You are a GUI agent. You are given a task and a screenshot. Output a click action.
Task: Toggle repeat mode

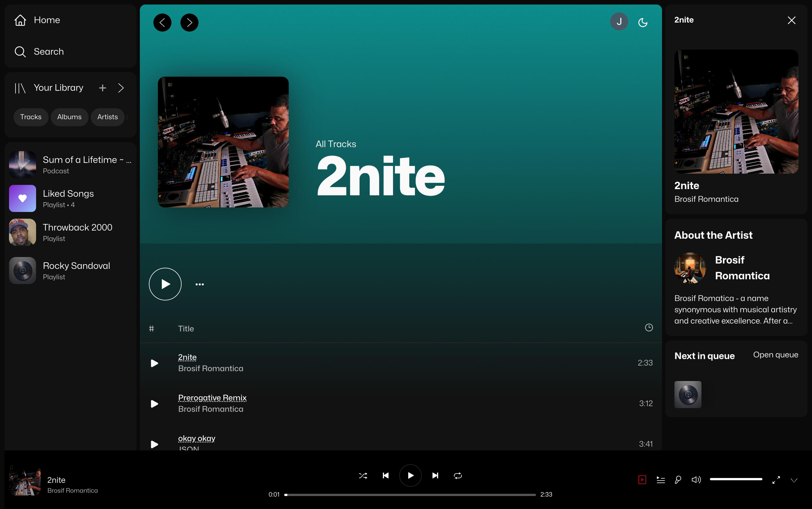[458, 476]
